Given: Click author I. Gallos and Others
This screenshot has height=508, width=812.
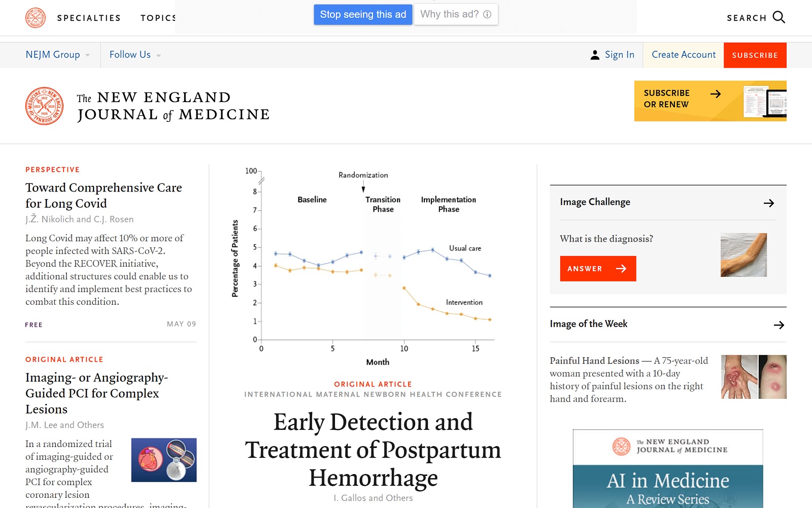Looking at the screenshot, I should tap(373, 498).
